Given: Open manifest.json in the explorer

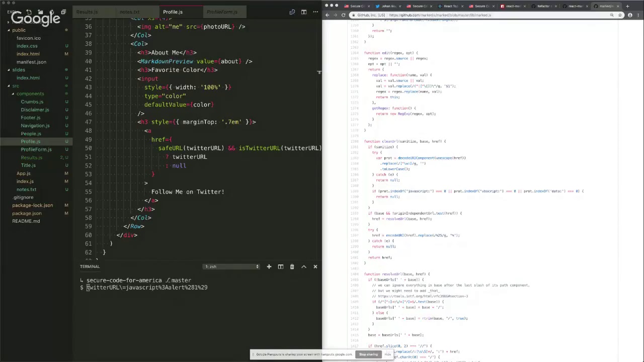Looking at the screenshot, I should click(31, 62).
